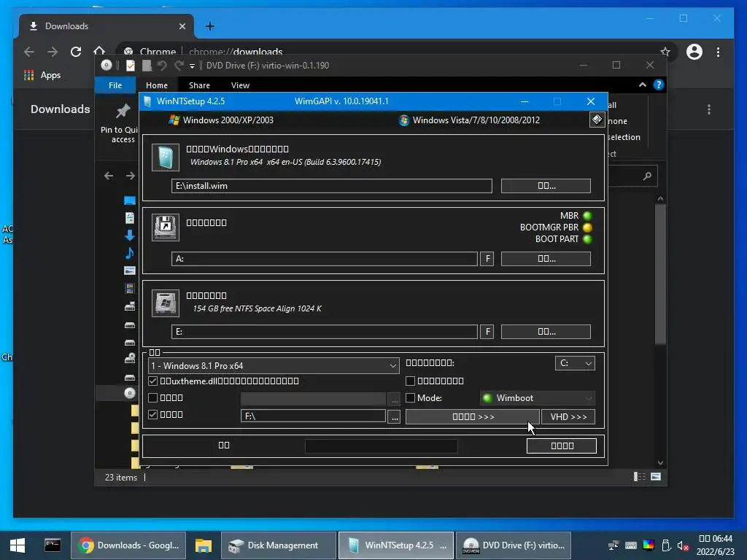This screenshot has height=560, width=747.
Task: Open File Explorer taskbar icon
Action: coord(204,545)
